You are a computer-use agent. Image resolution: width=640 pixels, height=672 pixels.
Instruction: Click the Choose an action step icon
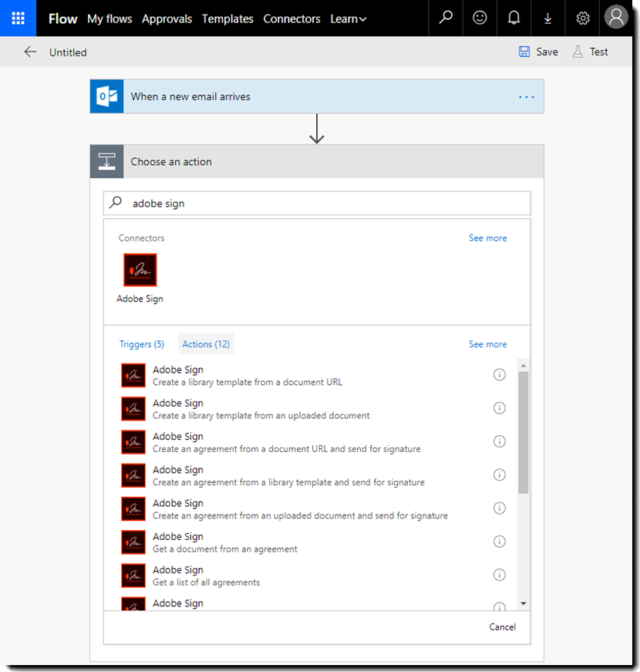pos(106,161)
